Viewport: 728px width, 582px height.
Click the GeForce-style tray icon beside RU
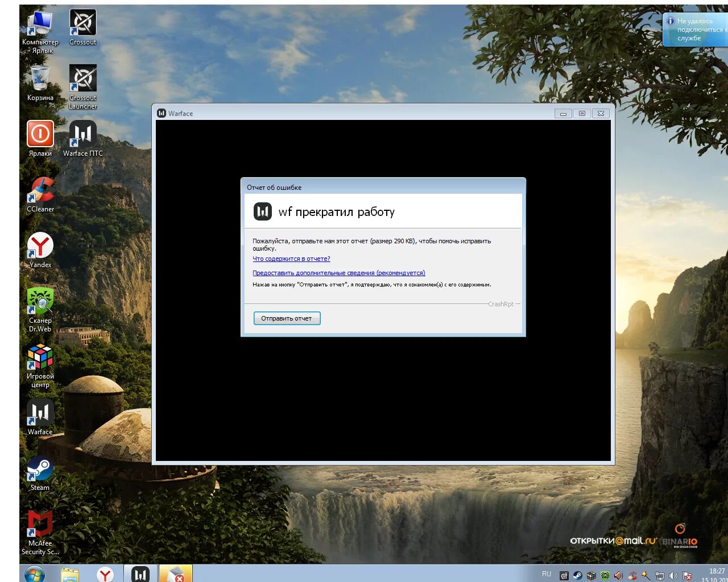[x=564, y=575]
